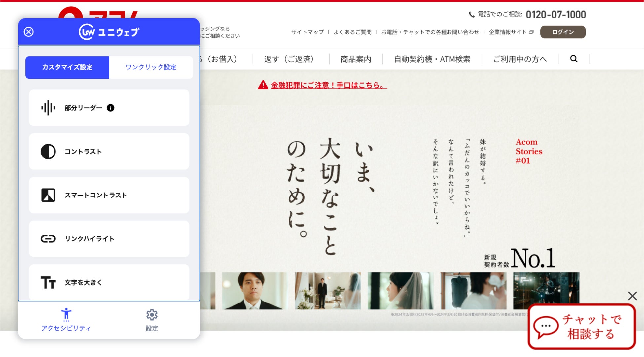Image resolution: width=644 pixels, height=357 pixels.
Task: Toggle the コントラスト option
Action: [x=48, y=152]
